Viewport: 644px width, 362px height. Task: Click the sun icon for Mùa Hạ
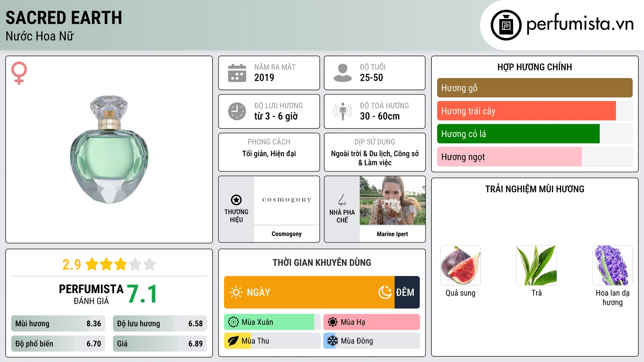[333, 322]
